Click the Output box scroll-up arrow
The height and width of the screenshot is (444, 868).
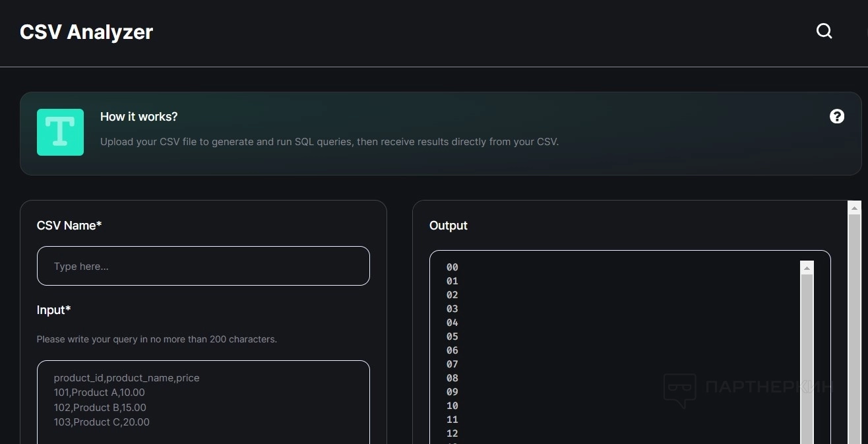click(x=807, y=268)
